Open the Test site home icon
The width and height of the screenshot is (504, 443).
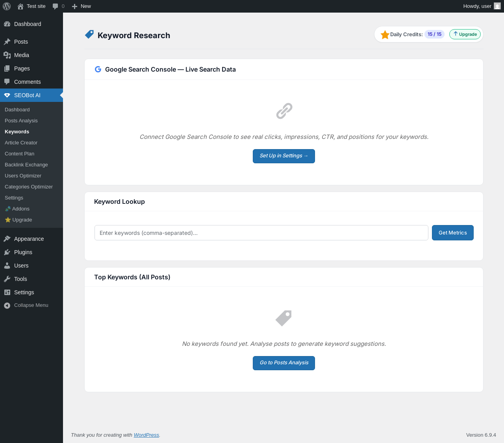pos(20,6)
